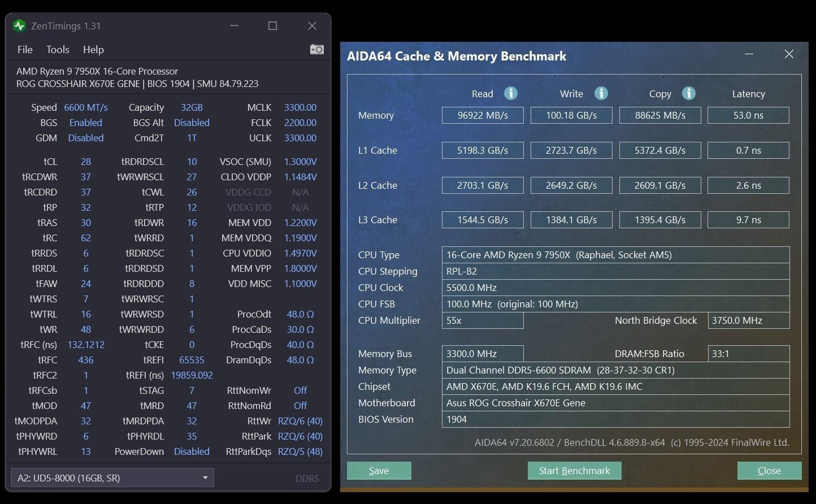
Task: Click ProcOdt value 48.0 Ω
Action: pos(300,314)
